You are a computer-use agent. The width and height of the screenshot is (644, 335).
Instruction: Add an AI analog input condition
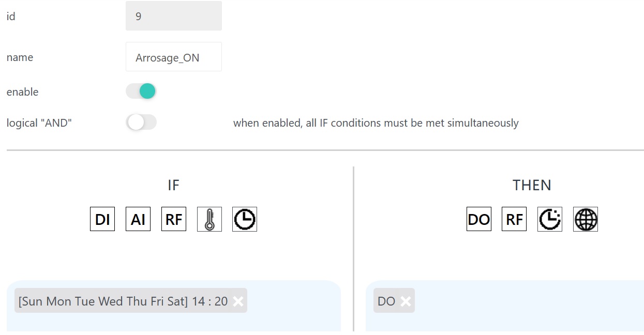pos(138,219)
